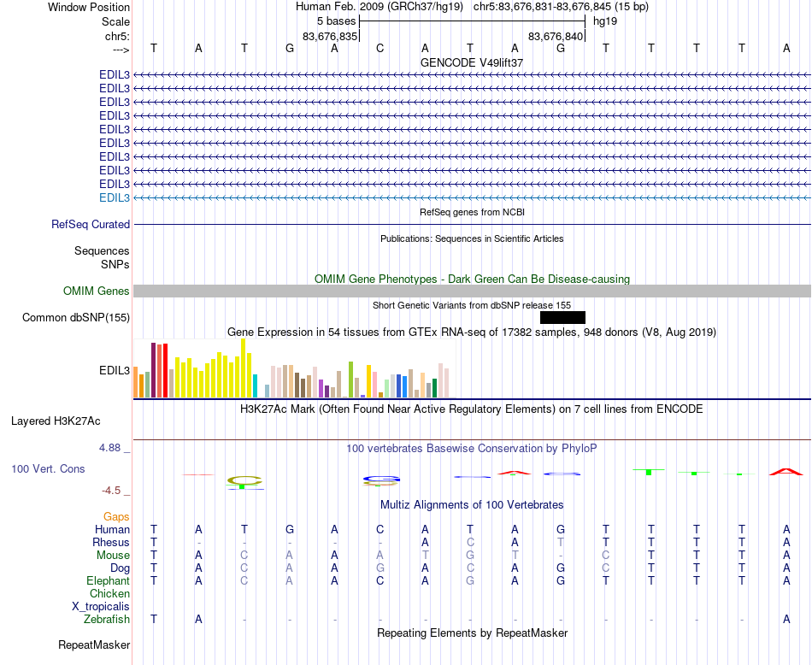This screenshot has height=665, width=812.
Task: Select the X_tropicalis species label
Action: click(101, 607)
